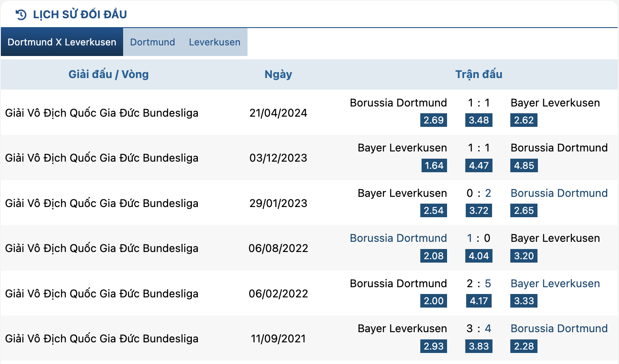This screenshot has width=619, height=364.
Task: Click the Giải đấu / Vòng column header
Action: click(109, 74)
